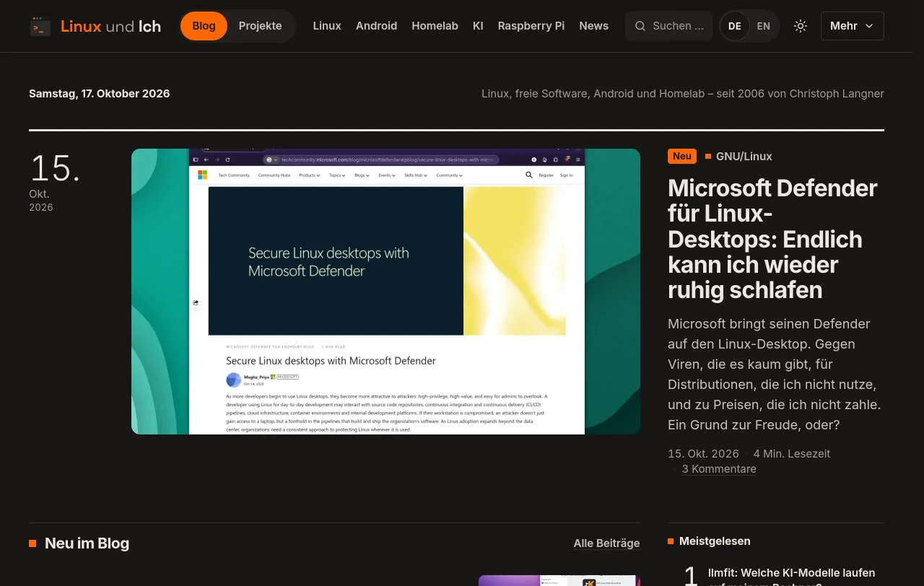Click the Suchen search field
This screenshot has width=924, height=586.
click(x=669, y=26)
